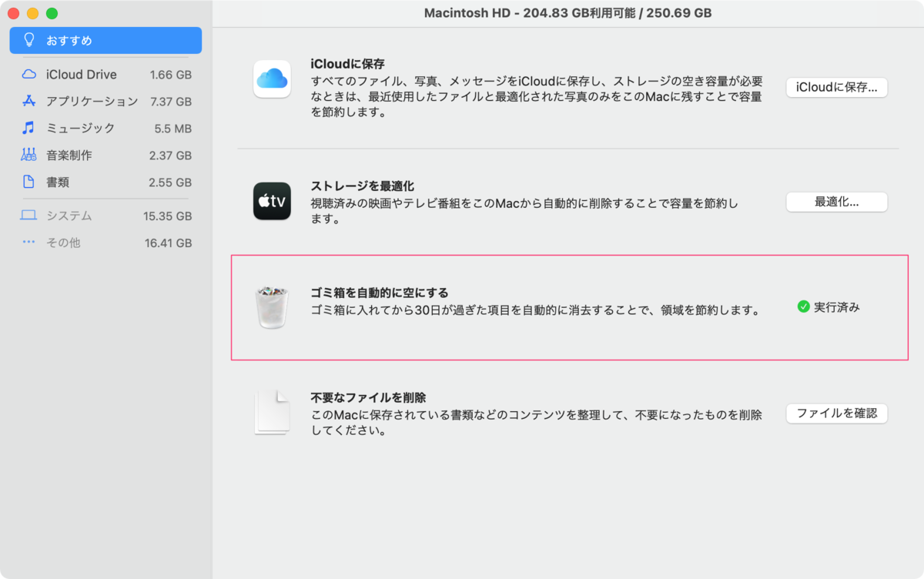Click the ファイルを確認 button
This screenshot has height=579, width=924.
836,413
